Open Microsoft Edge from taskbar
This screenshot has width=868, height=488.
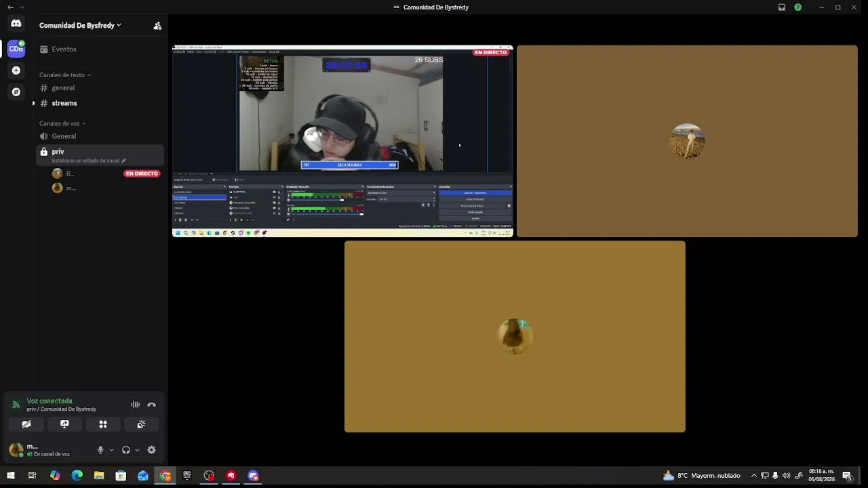pos(77,476)
